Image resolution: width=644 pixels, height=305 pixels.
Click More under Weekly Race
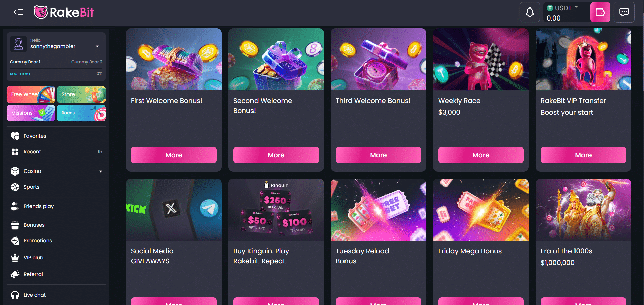click(481, 155)
